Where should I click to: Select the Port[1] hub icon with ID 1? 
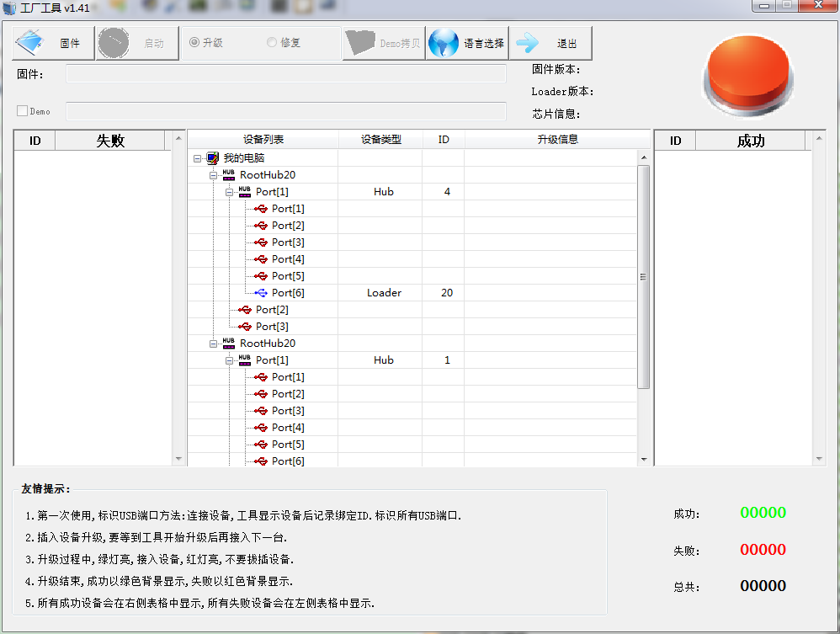[245, 360]
